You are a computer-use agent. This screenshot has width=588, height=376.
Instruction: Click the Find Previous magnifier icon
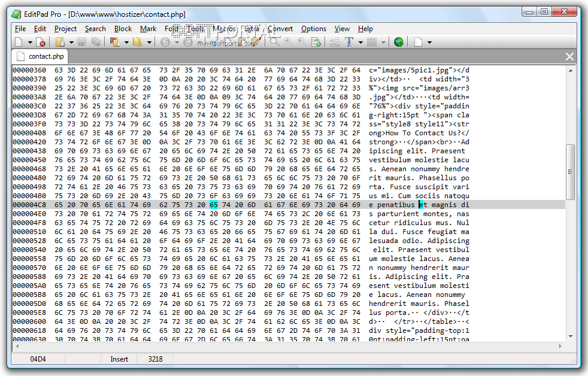pos(302,42)
